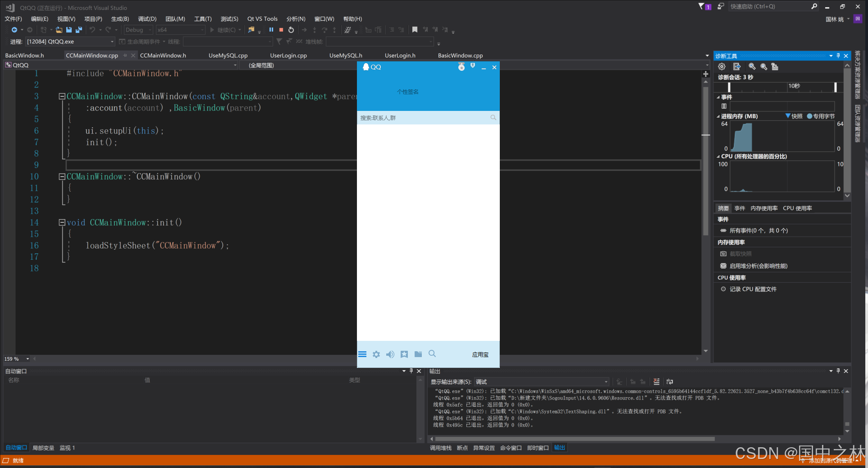Open the QQ window's main menu hamburger icon

pos(362,354)
